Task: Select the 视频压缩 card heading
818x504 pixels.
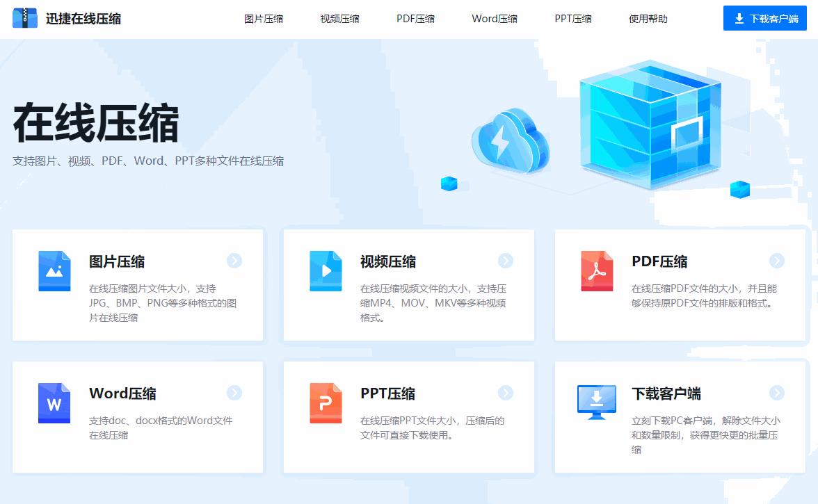Action: click(x=388, y=261)
